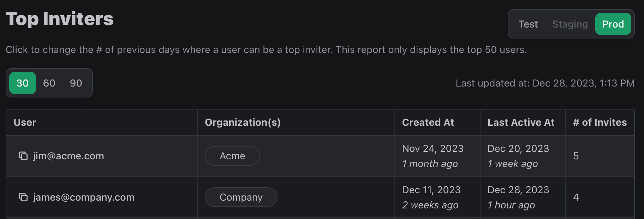Copy the jim@acme.com email address icon
644x219 pixels.
(23, 156)
